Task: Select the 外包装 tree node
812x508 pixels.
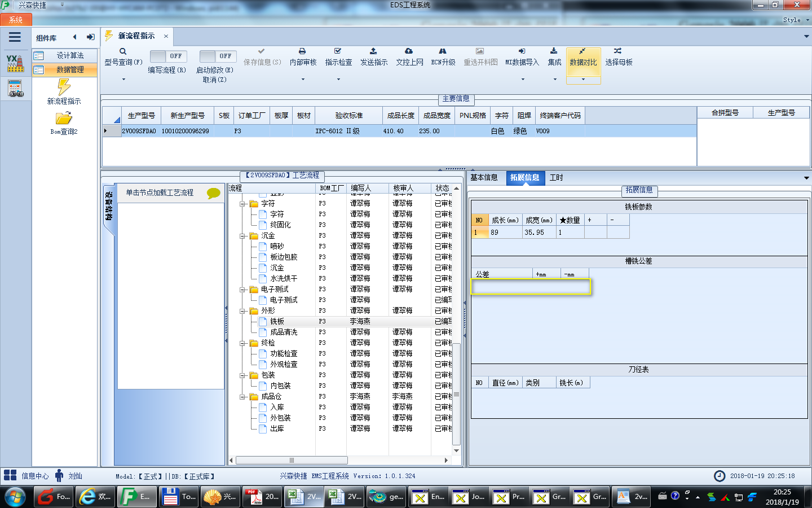Action: 280,418
